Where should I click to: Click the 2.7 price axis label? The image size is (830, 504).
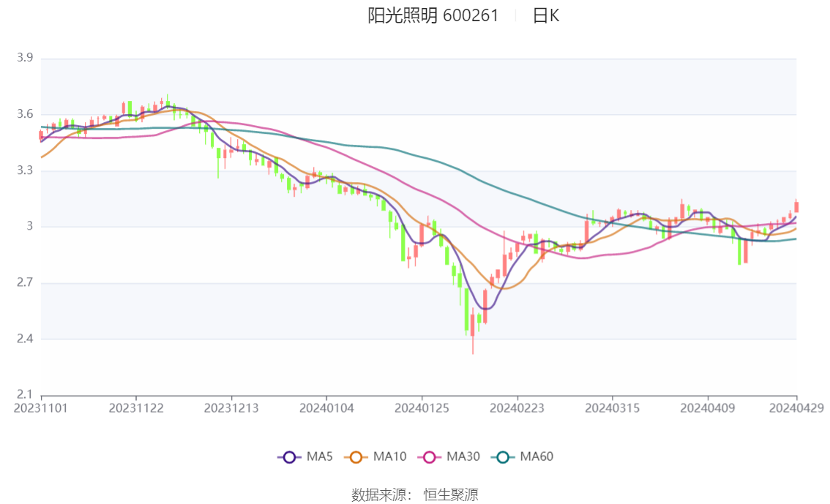point(25,283)
